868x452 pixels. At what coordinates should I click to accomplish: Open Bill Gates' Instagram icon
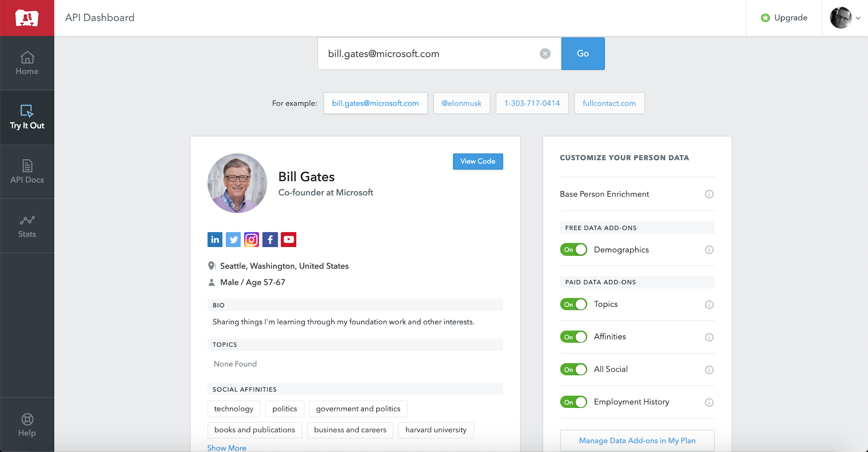coord(251,239)
